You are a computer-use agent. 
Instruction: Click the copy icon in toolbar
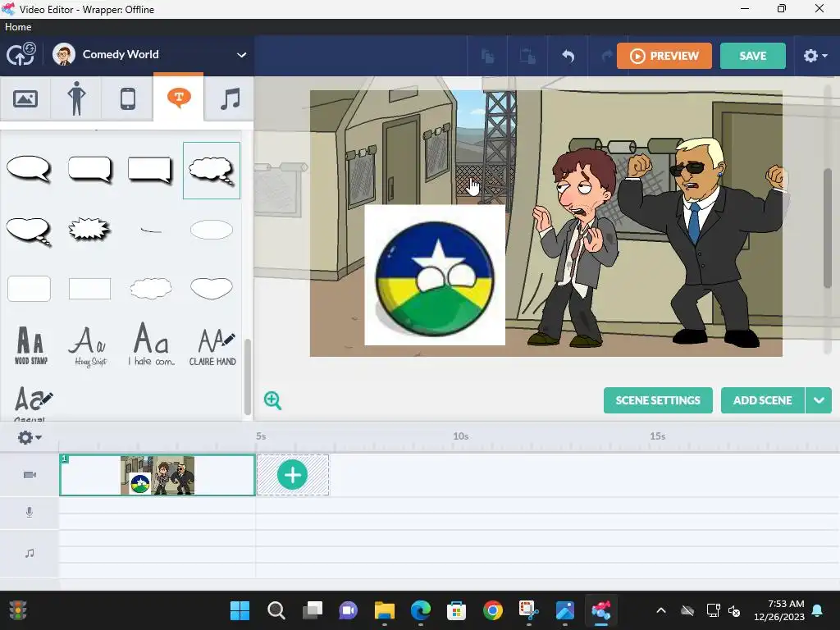coord(487,56)
